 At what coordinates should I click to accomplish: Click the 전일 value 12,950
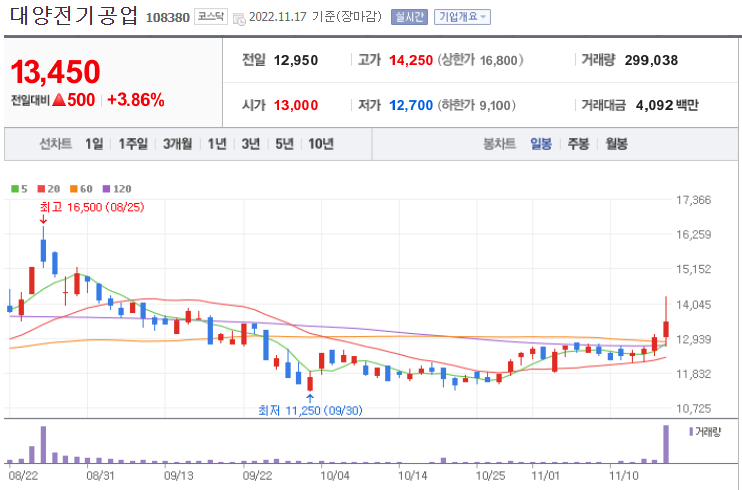296,60
